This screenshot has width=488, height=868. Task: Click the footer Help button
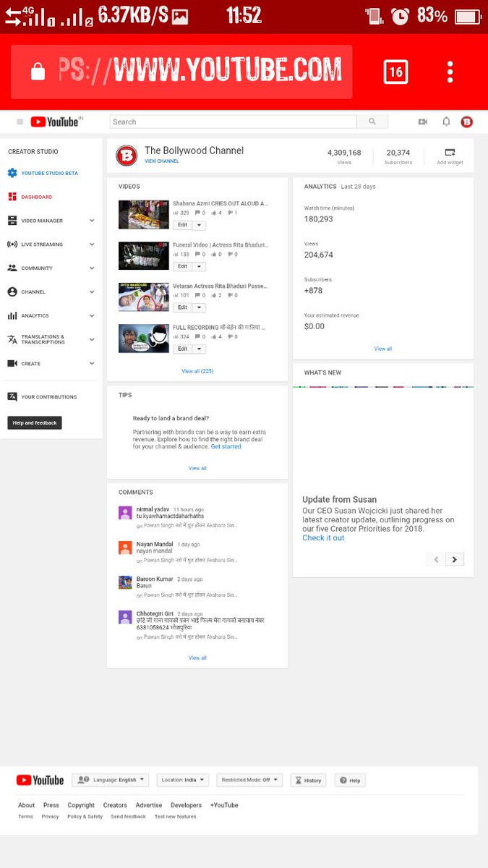[x=350, y=780]
